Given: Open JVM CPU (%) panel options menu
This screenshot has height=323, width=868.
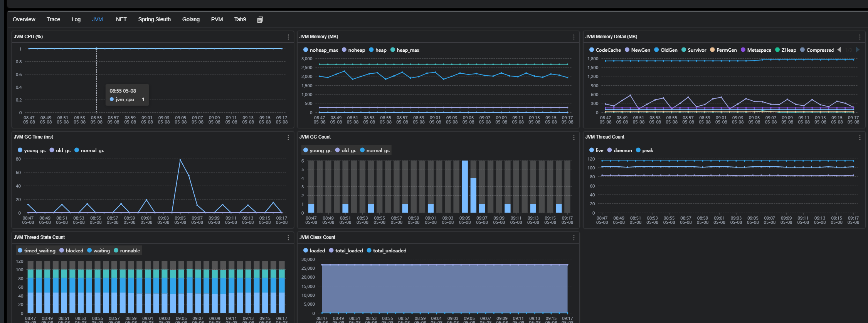Looking at the screenshot, I should click(288, 37).
